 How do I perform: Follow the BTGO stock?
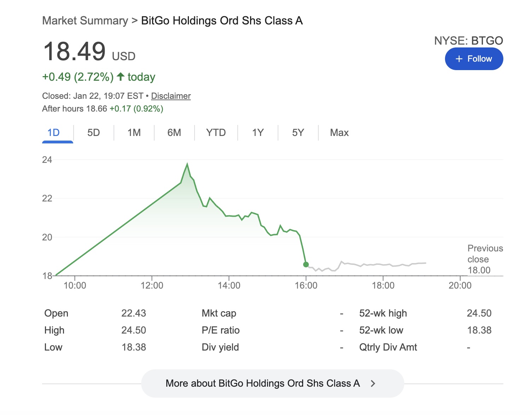[x=474, y=59]
